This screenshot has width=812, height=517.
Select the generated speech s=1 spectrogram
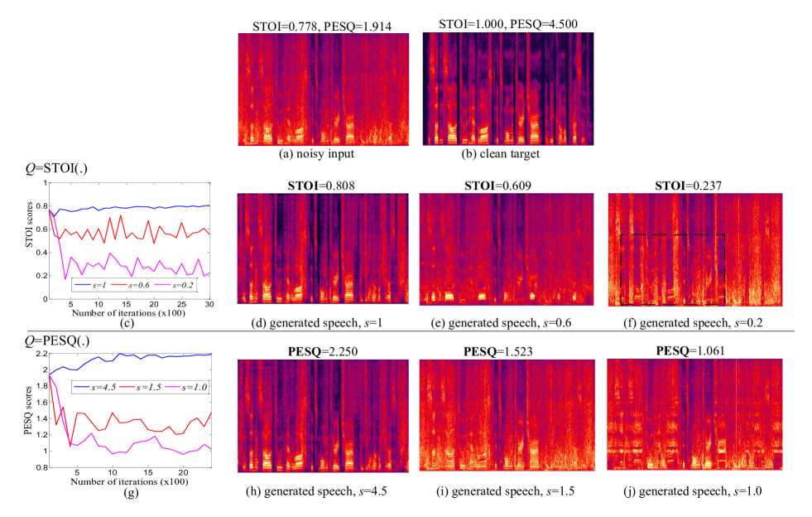[323, 249]
